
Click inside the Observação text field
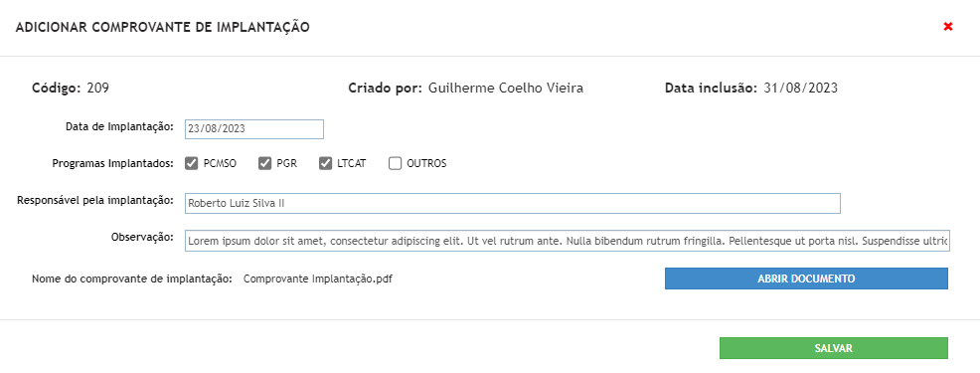tap(567, 241)
